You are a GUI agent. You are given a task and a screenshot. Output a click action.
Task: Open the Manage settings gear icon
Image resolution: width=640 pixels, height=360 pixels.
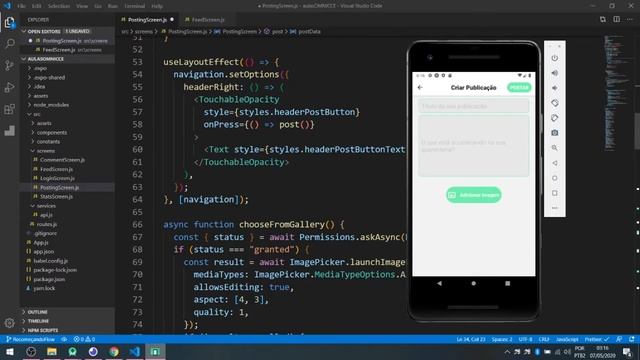click(x=9, y=323)
